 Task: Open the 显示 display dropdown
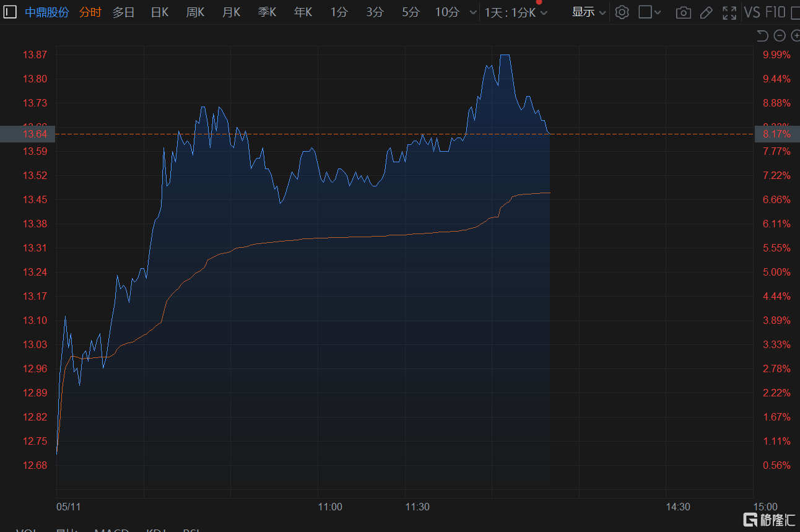tap(588, 12)
